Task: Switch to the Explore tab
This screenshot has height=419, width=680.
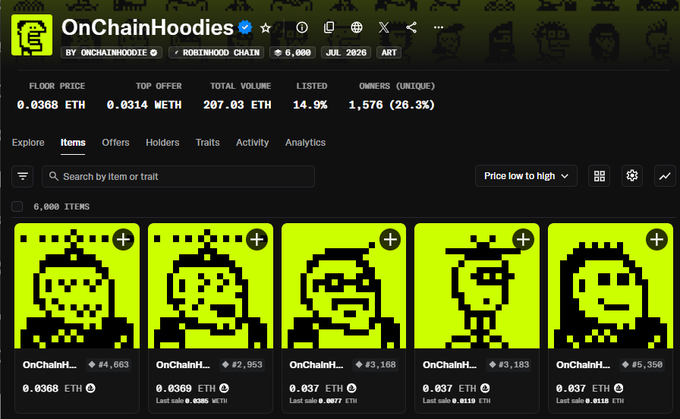Action: click(28, 143)
